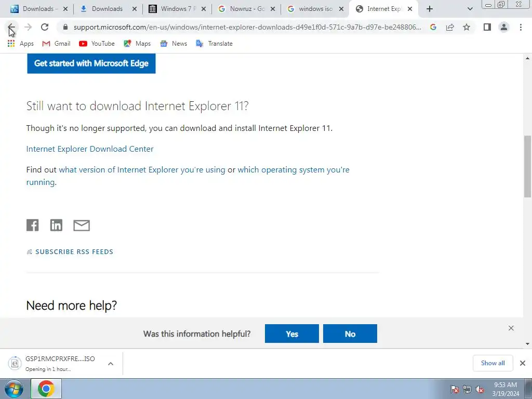Open Action Center flag tray icon

pyautogui.click(x=455, y=390)
